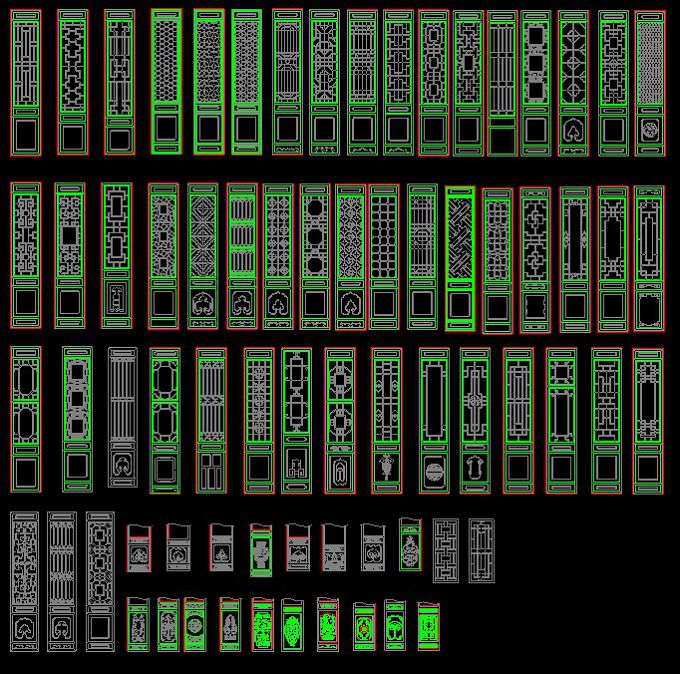This screenshot has height=674, width=680.
Task: Pick third-row panel with round medallion base
Action: pyautogui.click(x=432, y=420)
